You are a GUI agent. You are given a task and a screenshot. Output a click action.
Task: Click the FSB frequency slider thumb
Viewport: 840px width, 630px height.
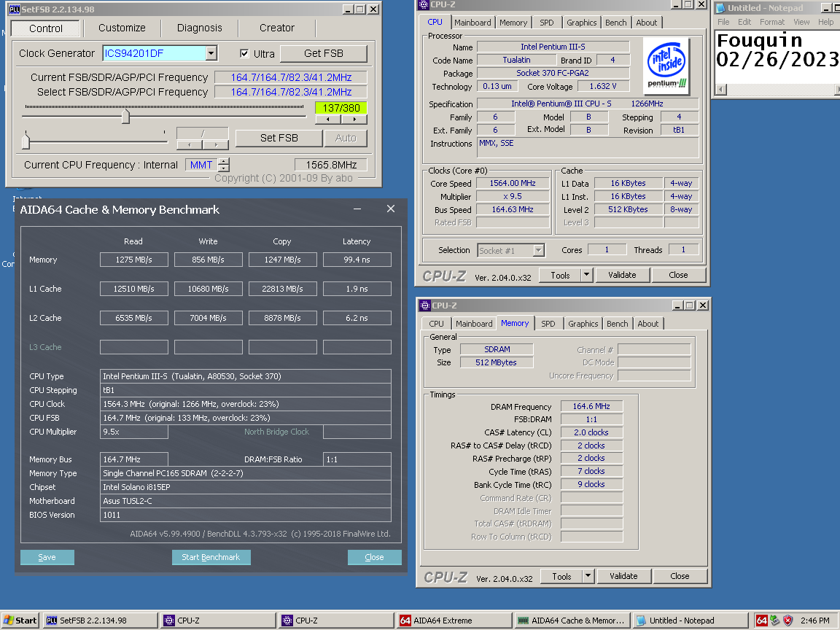(125, 116)
